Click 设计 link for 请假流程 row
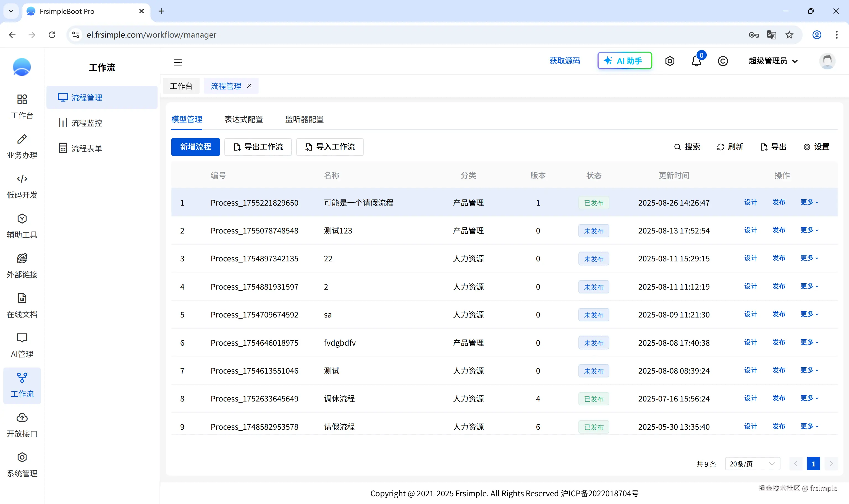This screenshot has height=504, width=849. point(750,426)
